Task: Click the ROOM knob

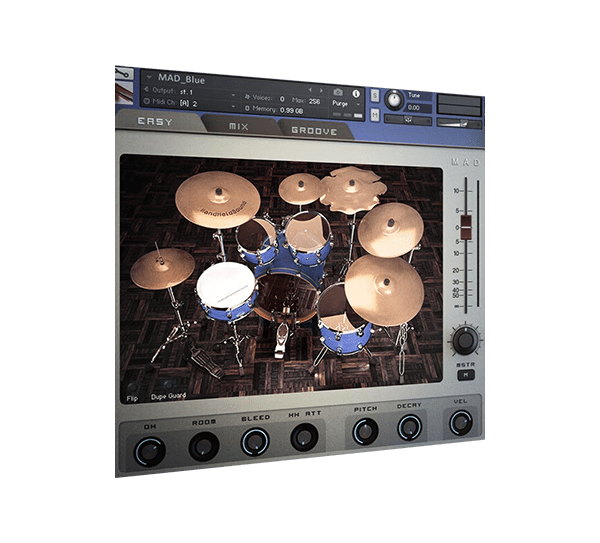Action: [204, 447]
